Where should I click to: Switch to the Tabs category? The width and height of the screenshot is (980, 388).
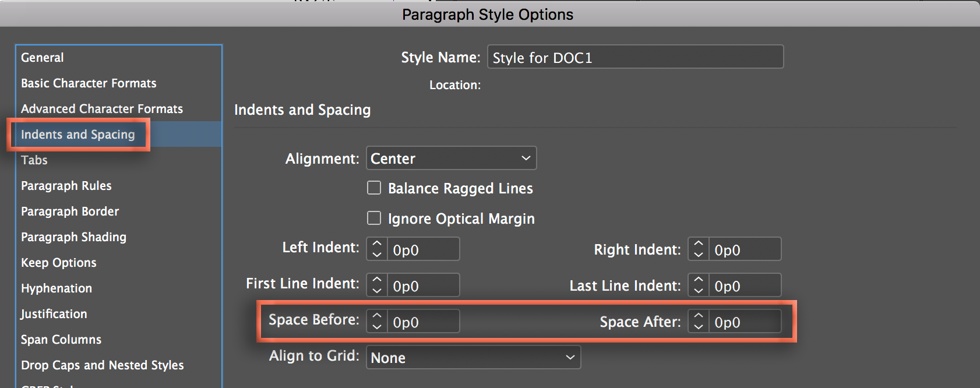point(34,160)
